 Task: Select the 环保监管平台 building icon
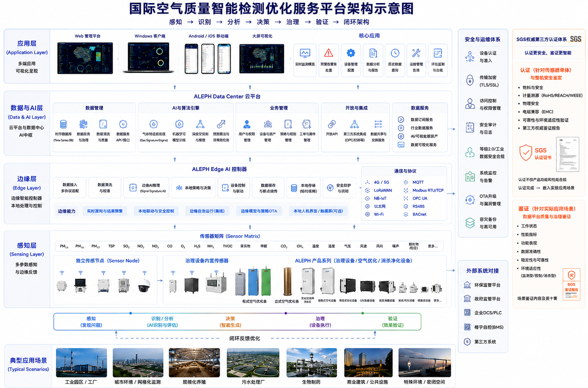[467, 285]
